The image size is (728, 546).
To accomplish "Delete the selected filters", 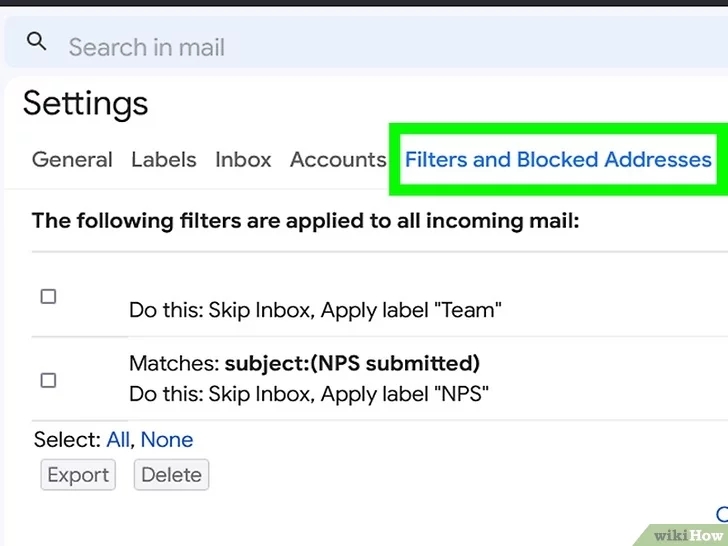I will tap(171, 475).
